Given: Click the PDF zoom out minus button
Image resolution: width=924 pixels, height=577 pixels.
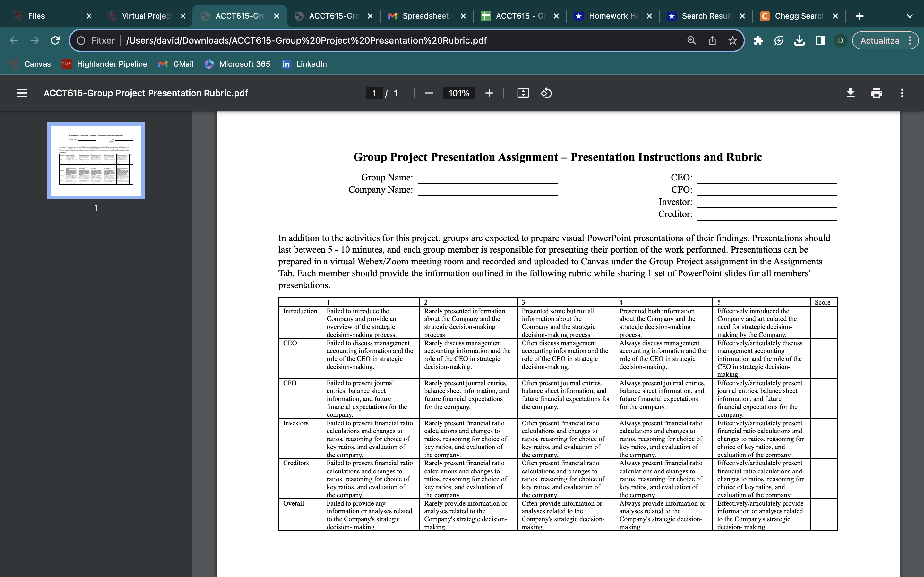Looking at the screenshot, I should coord(428,93).
